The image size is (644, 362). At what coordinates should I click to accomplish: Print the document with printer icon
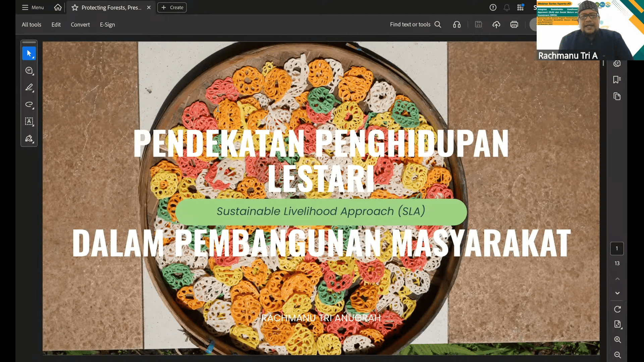coord(514,24)
